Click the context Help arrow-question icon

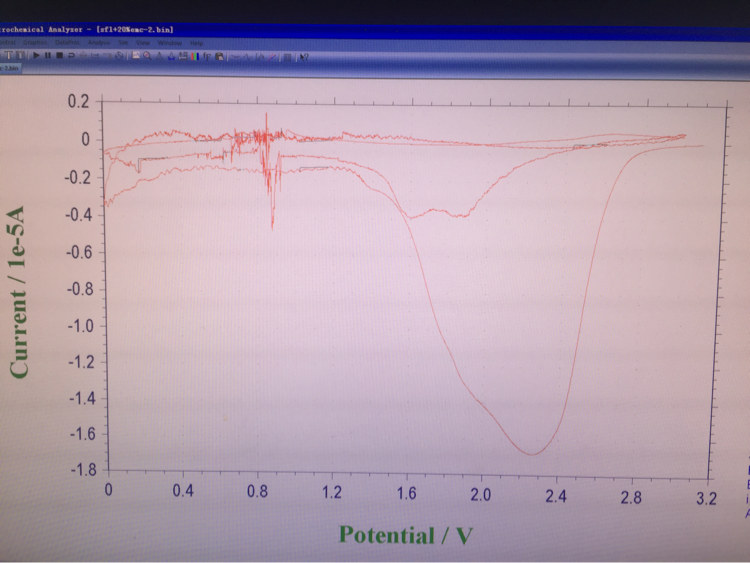click(x=304, y=57)
